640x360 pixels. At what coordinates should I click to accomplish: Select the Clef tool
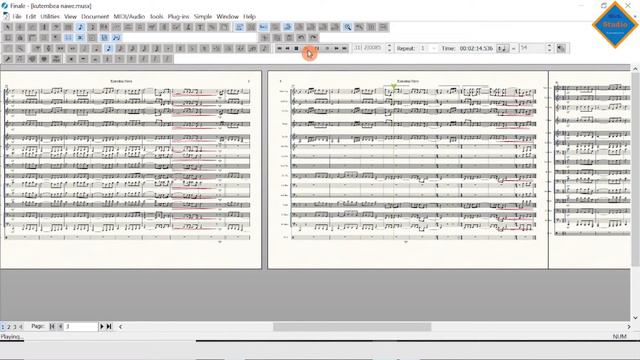click(x=56, y=27)
